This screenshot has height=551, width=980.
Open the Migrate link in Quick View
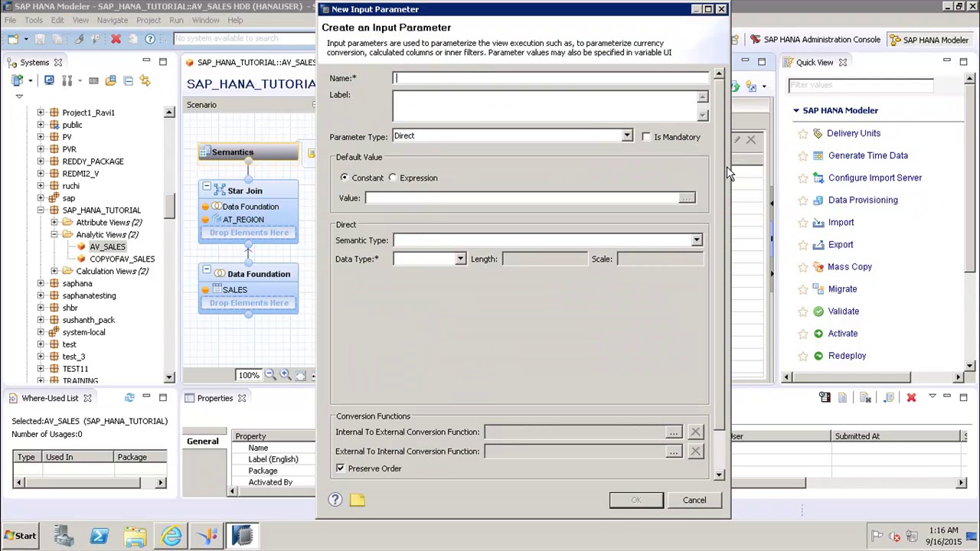click(842, 289)
